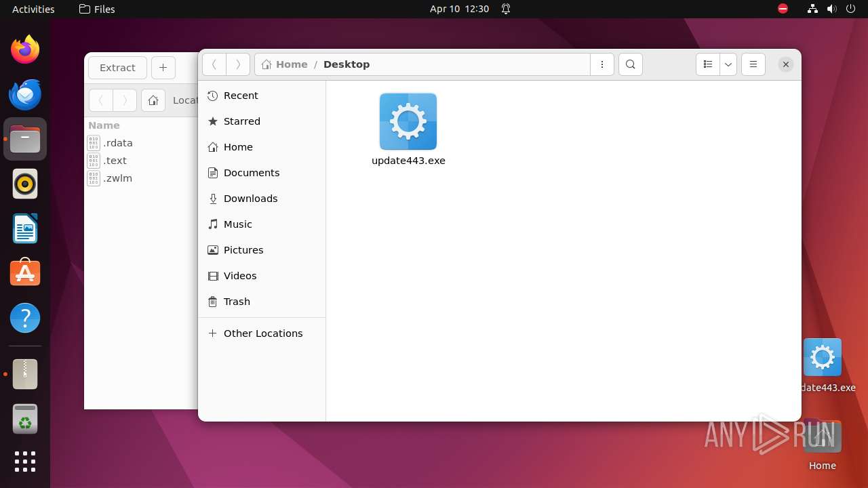Open Pictures in the sidebar

[x=262, y=250]
